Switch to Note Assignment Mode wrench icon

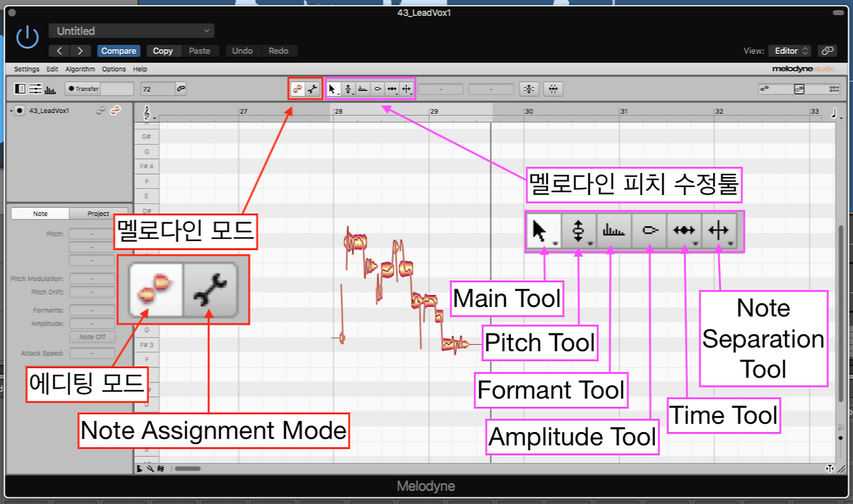(x=313, y=89)
